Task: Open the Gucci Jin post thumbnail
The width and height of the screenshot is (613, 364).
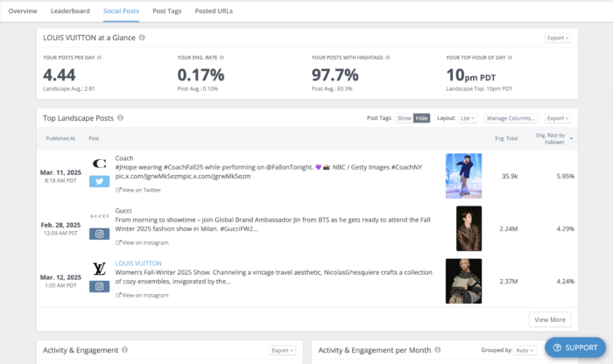Action: 469,228
